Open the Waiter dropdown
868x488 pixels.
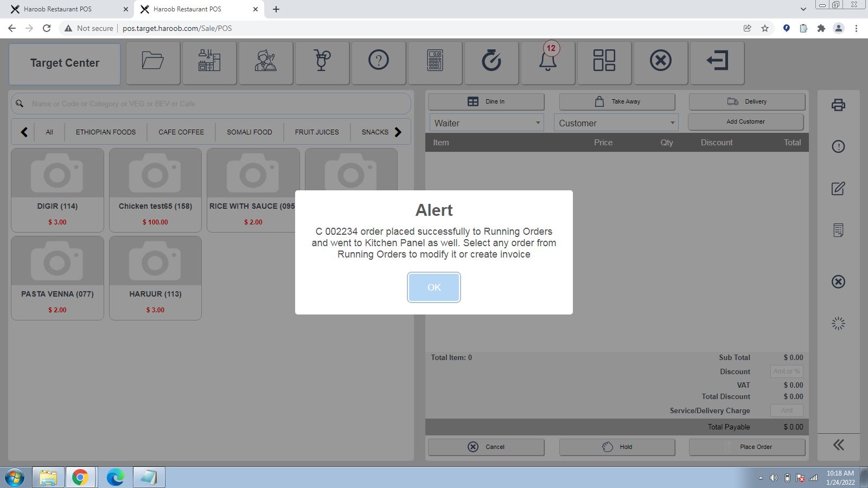487,123
